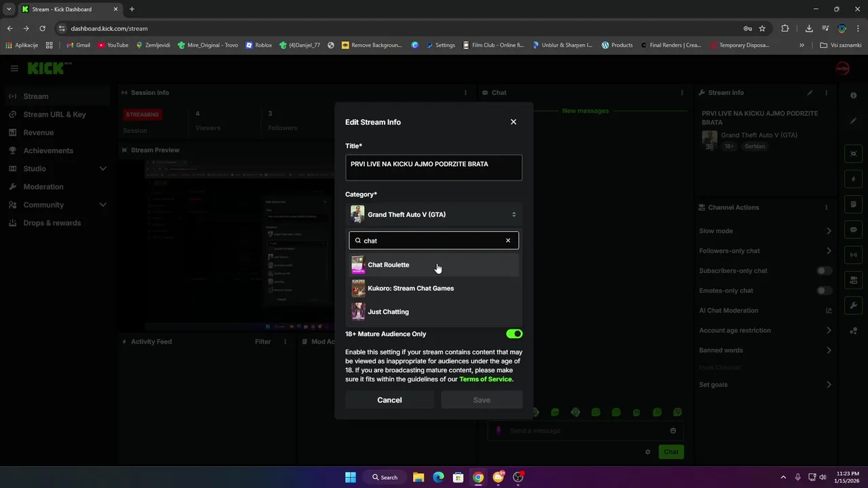Click the Save button
This screenshot has height=488, width=868.
[x=481, y=400]
